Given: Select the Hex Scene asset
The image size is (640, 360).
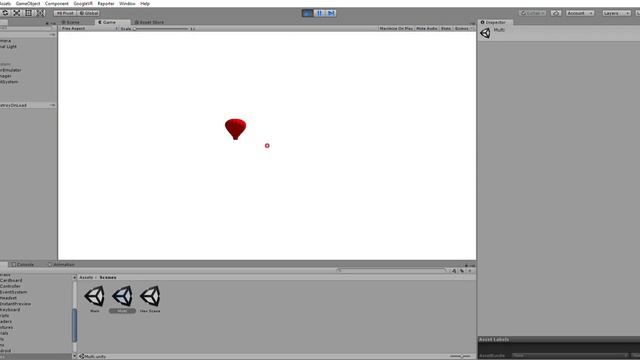Looking at the screenshot, I should click(x=150, y=299).
